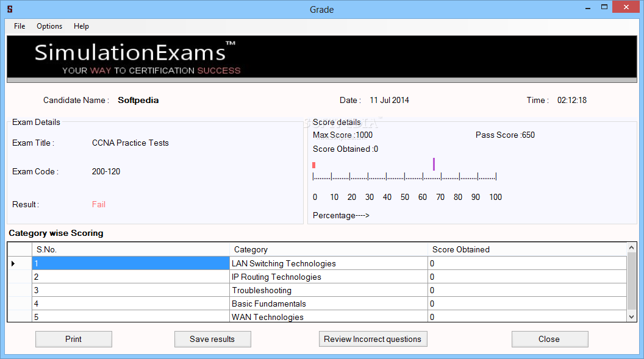
Task: Click the Pass Score :650 label
Action: 505,135
